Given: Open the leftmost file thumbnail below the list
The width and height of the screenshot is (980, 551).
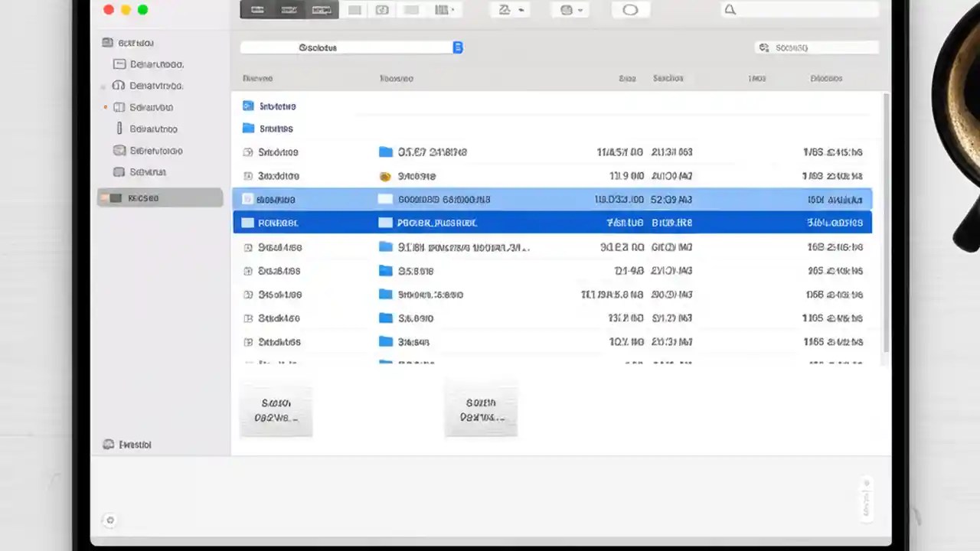Looking at the screenshot, I should [x=276, y=409].
